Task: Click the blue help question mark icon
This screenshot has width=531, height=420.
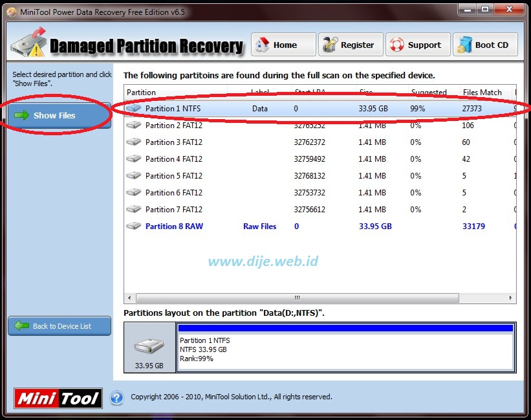Action: [116, 398]
